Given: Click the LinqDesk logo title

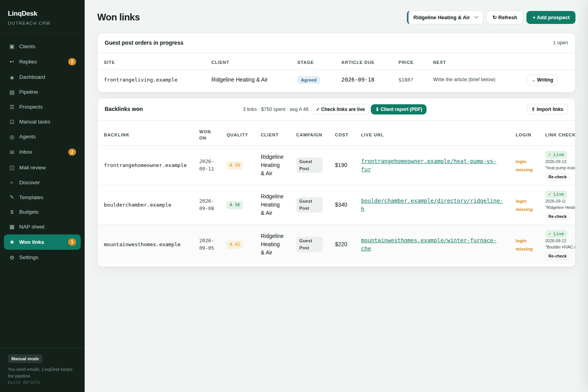Looking at the screenshot, I should point(23,13).
